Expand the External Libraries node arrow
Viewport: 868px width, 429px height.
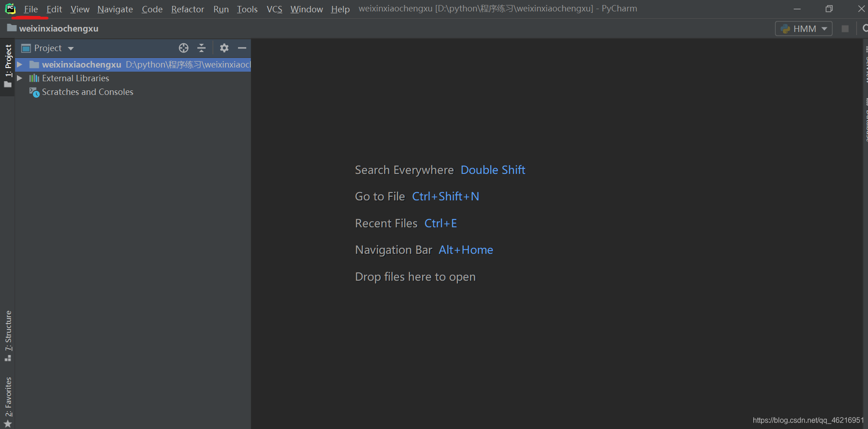[20, 78]
